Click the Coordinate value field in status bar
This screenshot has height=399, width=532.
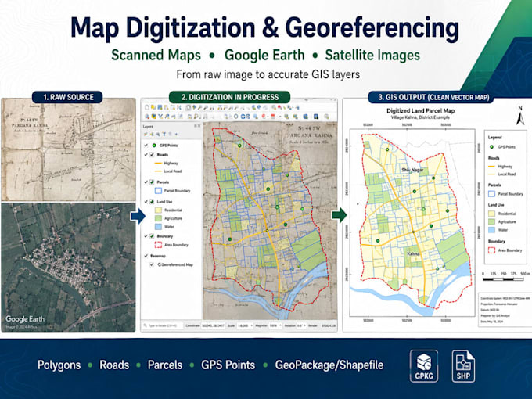click(213, 325)
